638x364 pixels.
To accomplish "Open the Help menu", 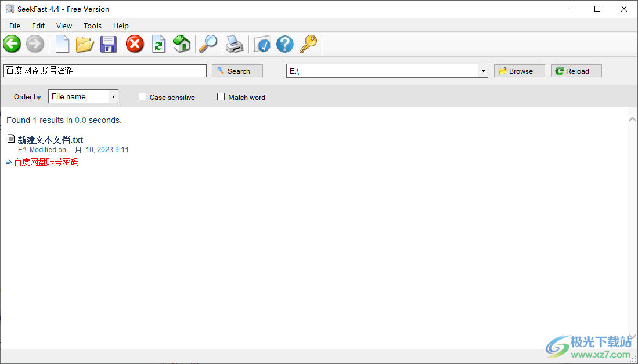I will [x=121, y=26].
